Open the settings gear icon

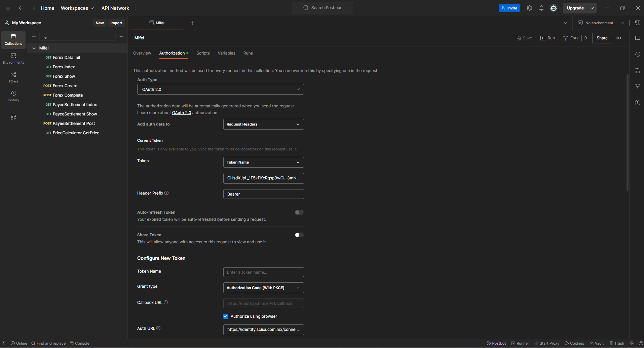529,8
